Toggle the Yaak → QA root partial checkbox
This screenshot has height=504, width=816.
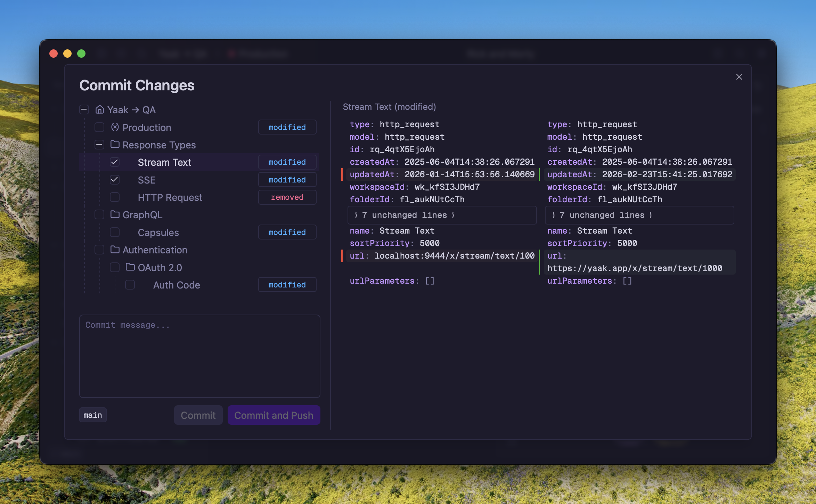(84, 110)
